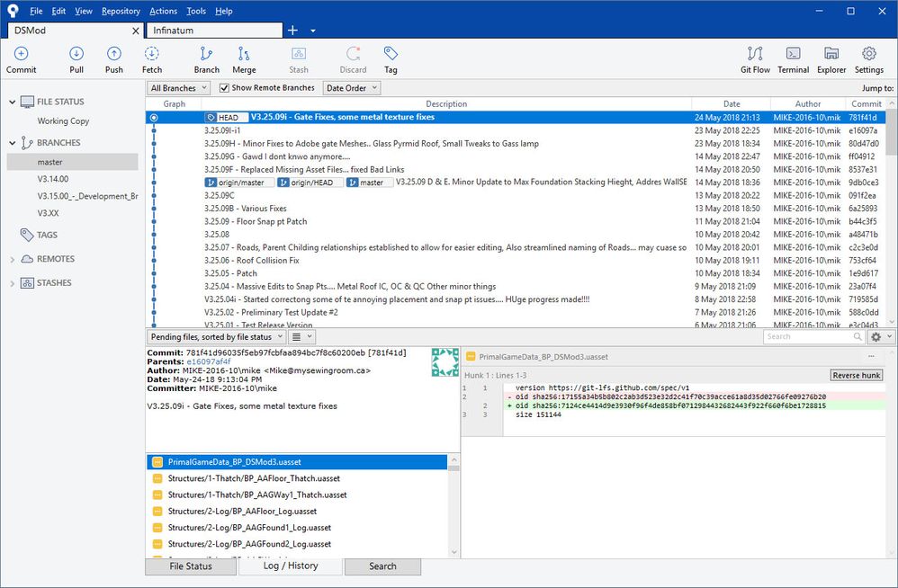The image size is (898, 588).
Task: Open Git Flow from the toolbar
Action: click(x=755, y=59)
